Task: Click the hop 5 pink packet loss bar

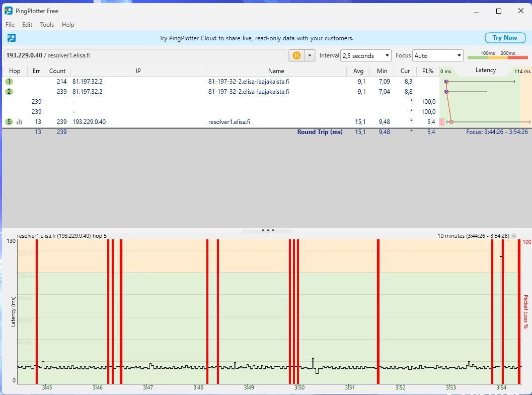Action: point(442,122)
